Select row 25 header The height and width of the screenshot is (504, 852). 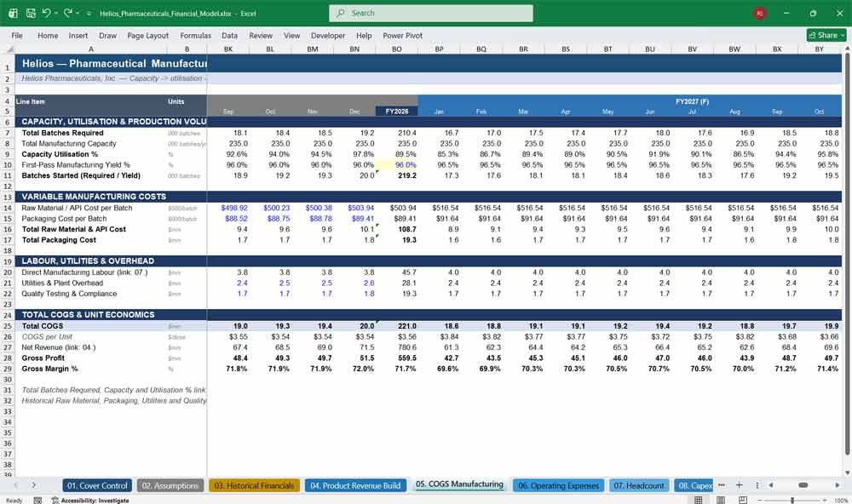(8, 326)
